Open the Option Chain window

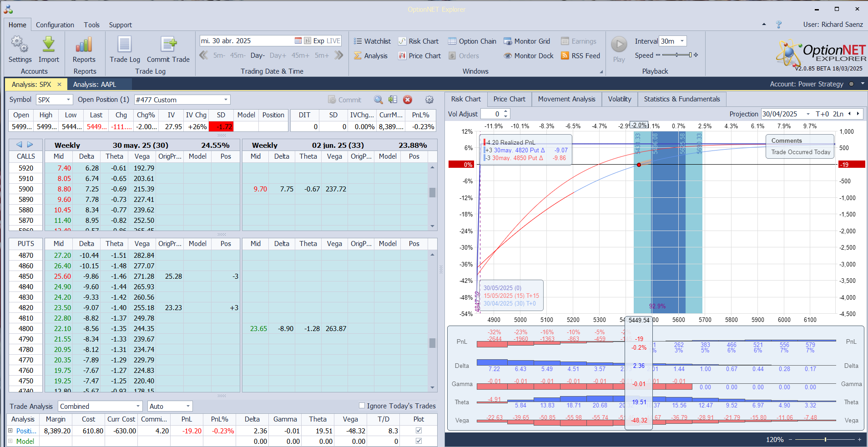pos(472,41)
